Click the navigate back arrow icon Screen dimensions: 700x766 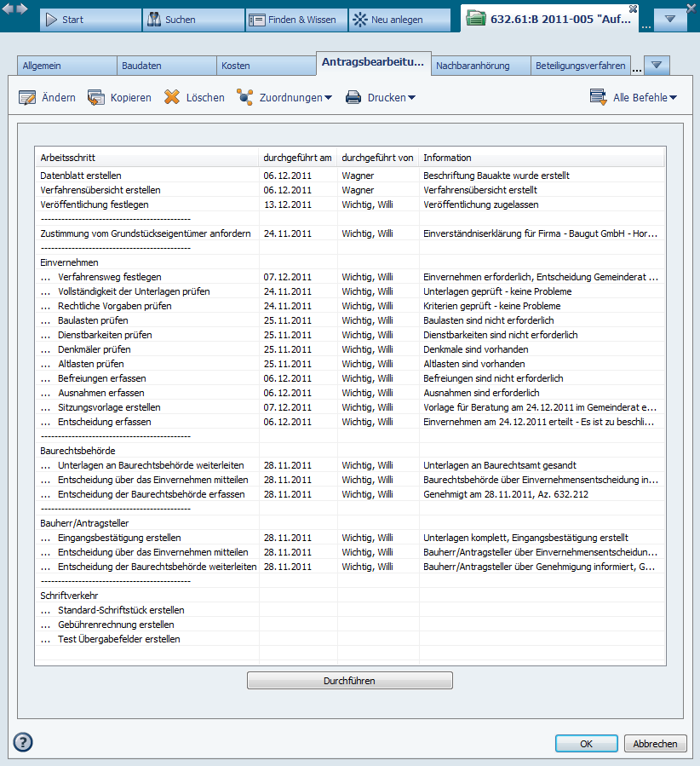pyautogui.click(x=8, y=9)
